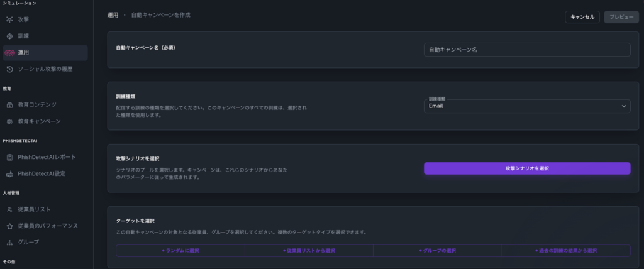Choose the 従業員リストから選択 target option
644x269 pixels.
click(x=309, y=251)
